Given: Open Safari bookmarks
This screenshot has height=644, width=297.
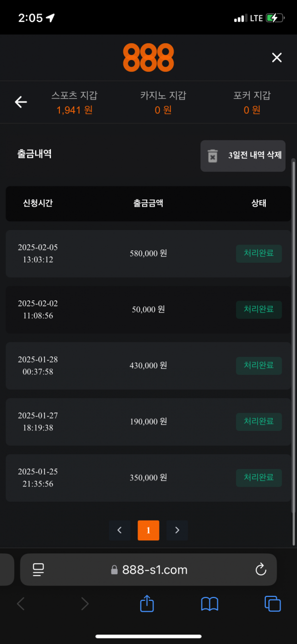Looking at the screenshot, I should pyautogui.click(x=209, y=603).
